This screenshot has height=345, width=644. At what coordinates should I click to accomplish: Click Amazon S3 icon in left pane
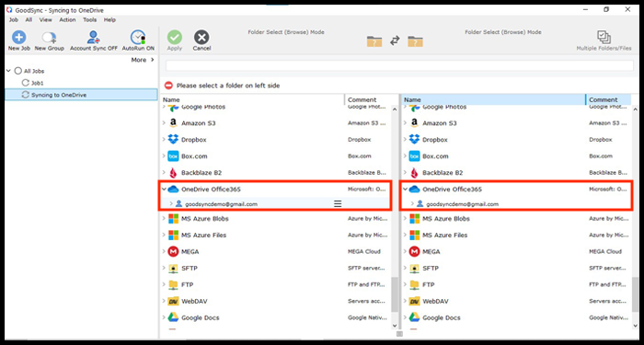[173, 123]
